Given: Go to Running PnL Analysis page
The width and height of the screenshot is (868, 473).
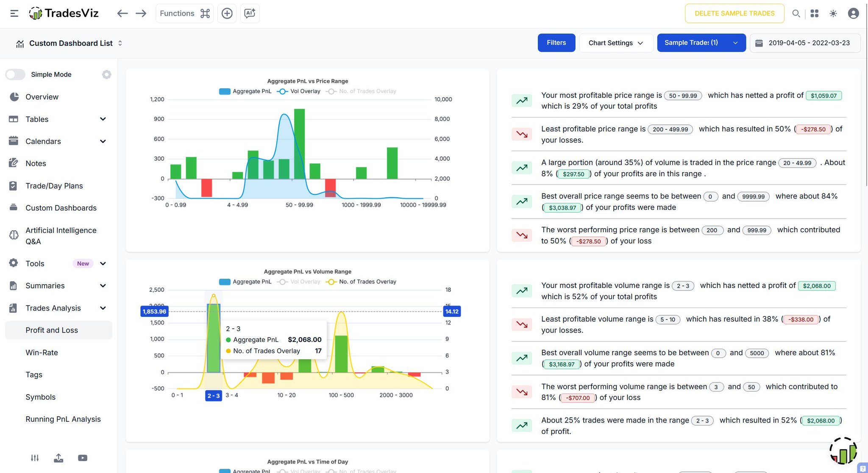Looking at the screenshot, I should click(63, 419).
